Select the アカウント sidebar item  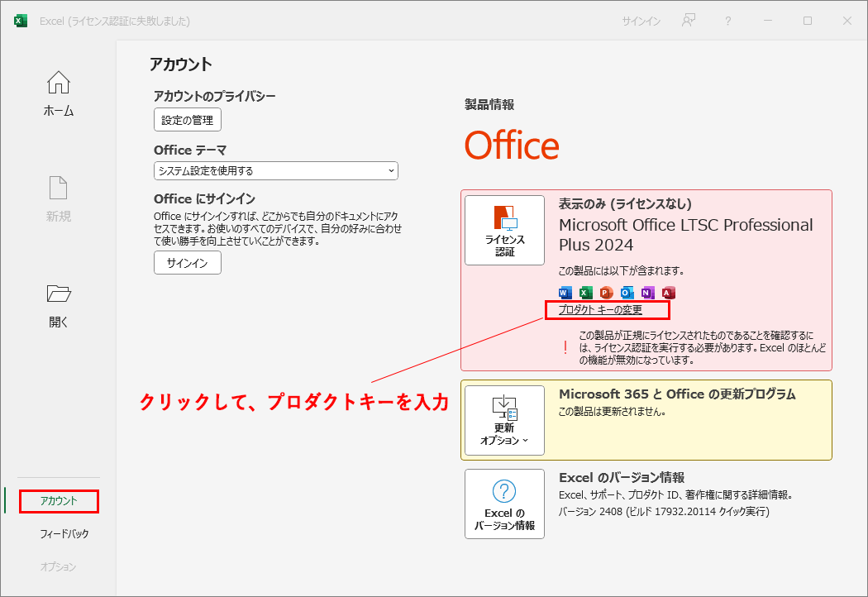point(59,500)
